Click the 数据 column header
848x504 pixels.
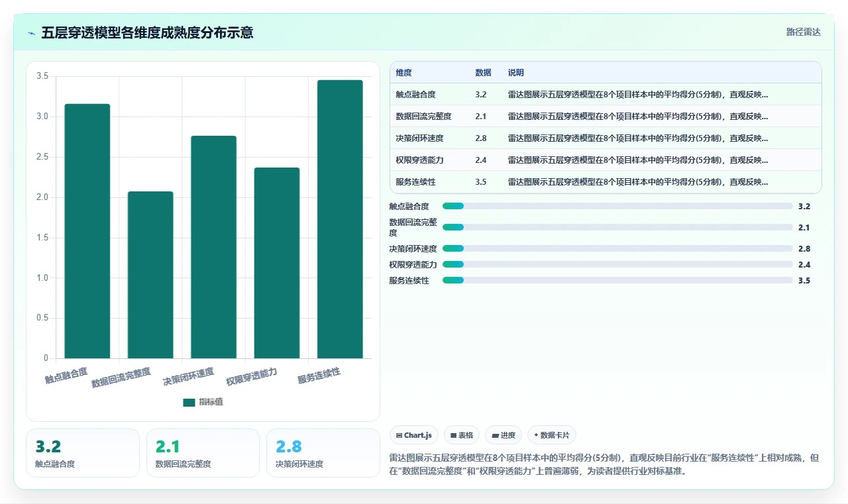(x=483, y=73)
